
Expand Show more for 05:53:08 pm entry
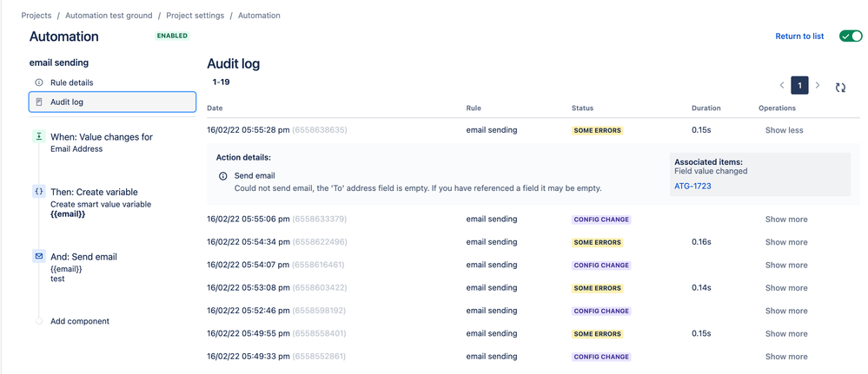(786, 288)
